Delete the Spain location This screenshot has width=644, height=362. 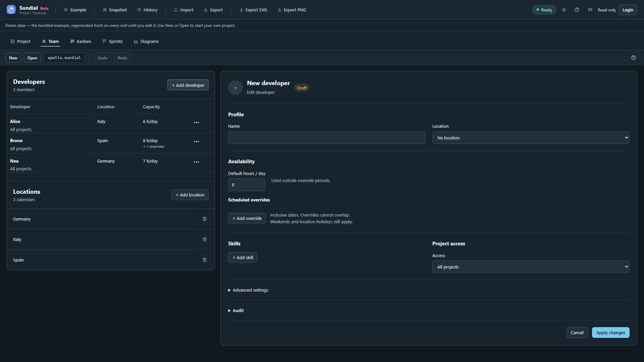205,260
